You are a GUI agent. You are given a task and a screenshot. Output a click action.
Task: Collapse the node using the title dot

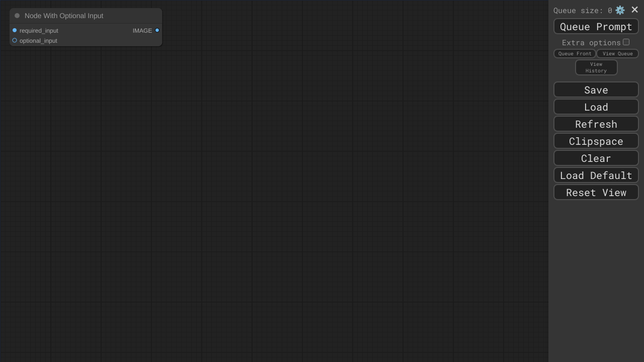(17, 16)
